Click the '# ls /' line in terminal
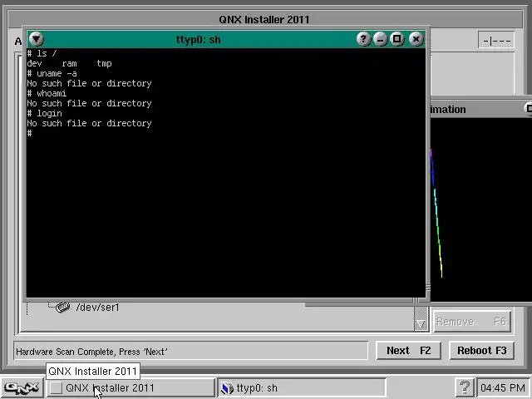532x399 pixels. point(42,53)
